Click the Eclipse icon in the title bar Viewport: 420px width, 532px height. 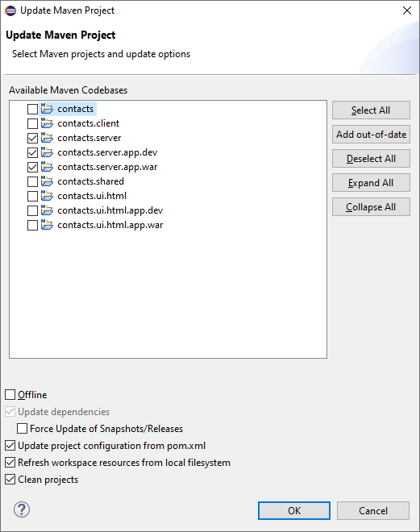click(x=10, y=10)
